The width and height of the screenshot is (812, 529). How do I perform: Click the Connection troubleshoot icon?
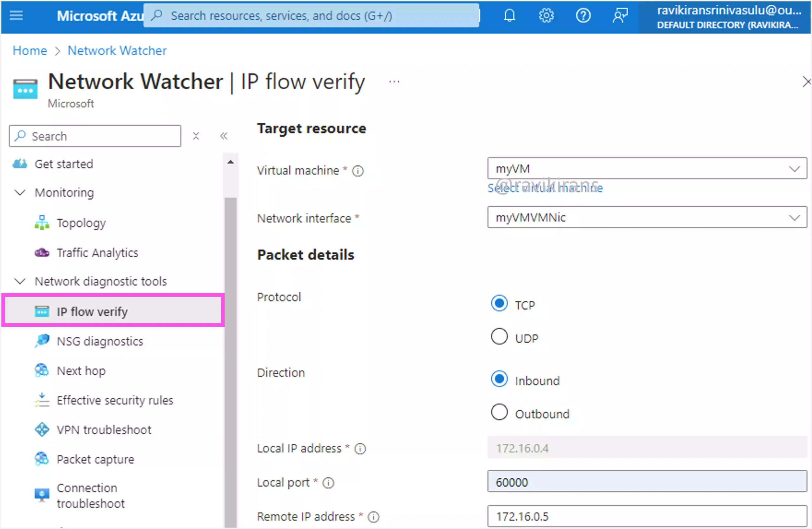(42, 495)
